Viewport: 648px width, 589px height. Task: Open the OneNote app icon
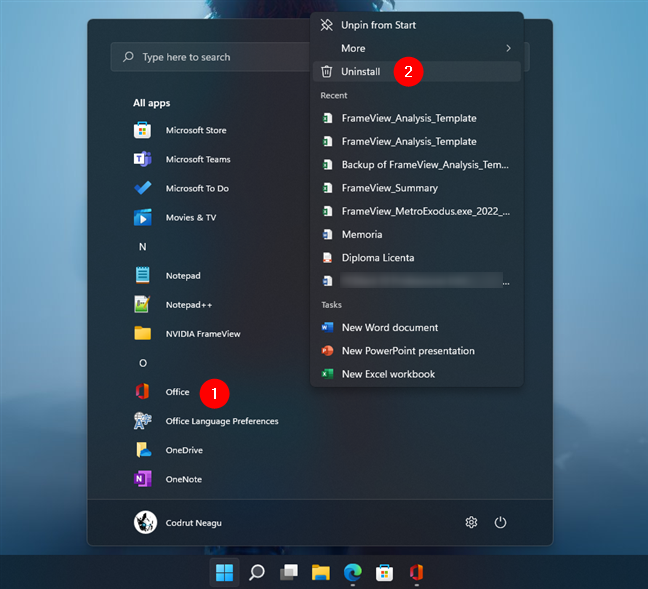click(143, 479)
